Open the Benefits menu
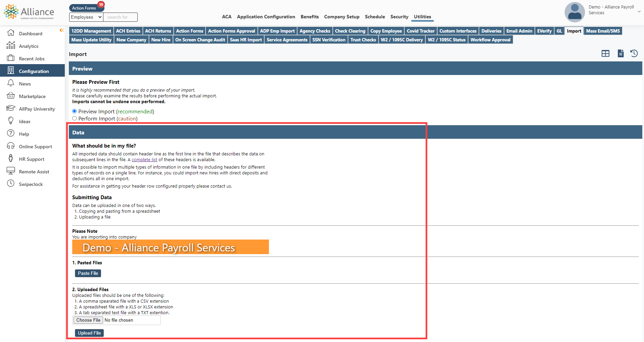This screenshot has width=644, height=342. coord(310,17)
